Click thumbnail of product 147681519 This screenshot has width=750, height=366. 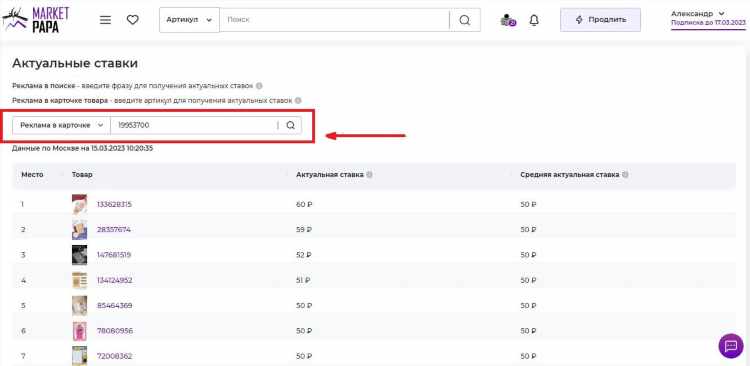coord(79,255)
